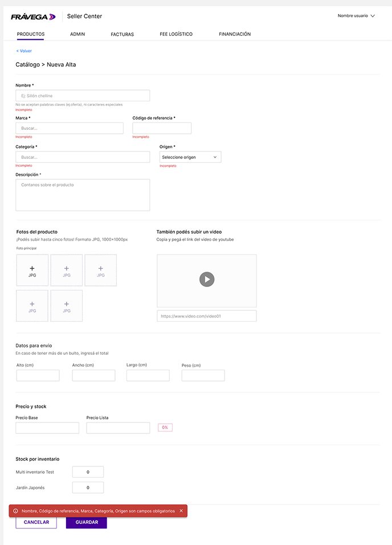Viewport: 392px width, 545px height.
Task: Click the Seller Center title
Action: click(84, 17)
